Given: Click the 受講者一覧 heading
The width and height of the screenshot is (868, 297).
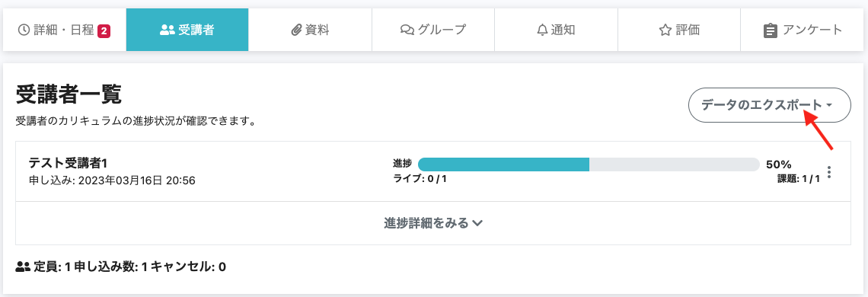Looking at the screenshot, I should 69,94.
